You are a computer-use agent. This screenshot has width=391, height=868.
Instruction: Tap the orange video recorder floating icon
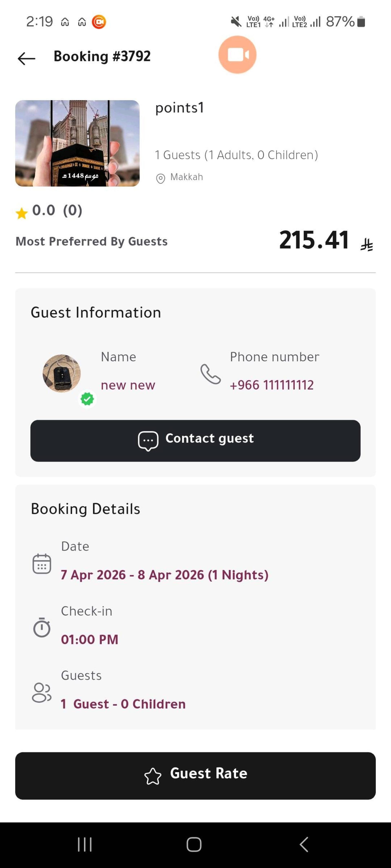tap(237, 55)
